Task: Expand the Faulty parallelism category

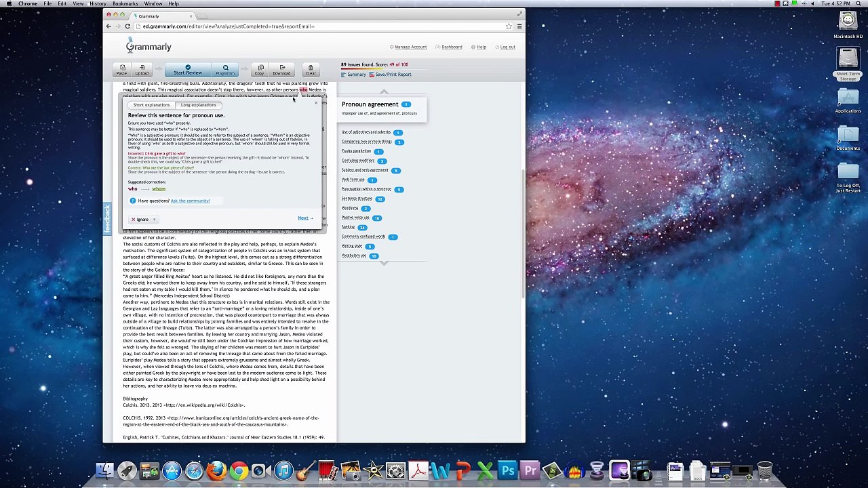Action: pyautogui.click(x=356, y=151)
